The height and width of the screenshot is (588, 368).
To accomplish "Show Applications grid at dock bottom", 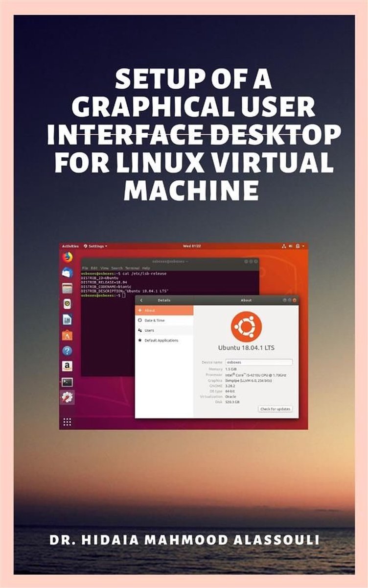I will click(x=67, y=421).
